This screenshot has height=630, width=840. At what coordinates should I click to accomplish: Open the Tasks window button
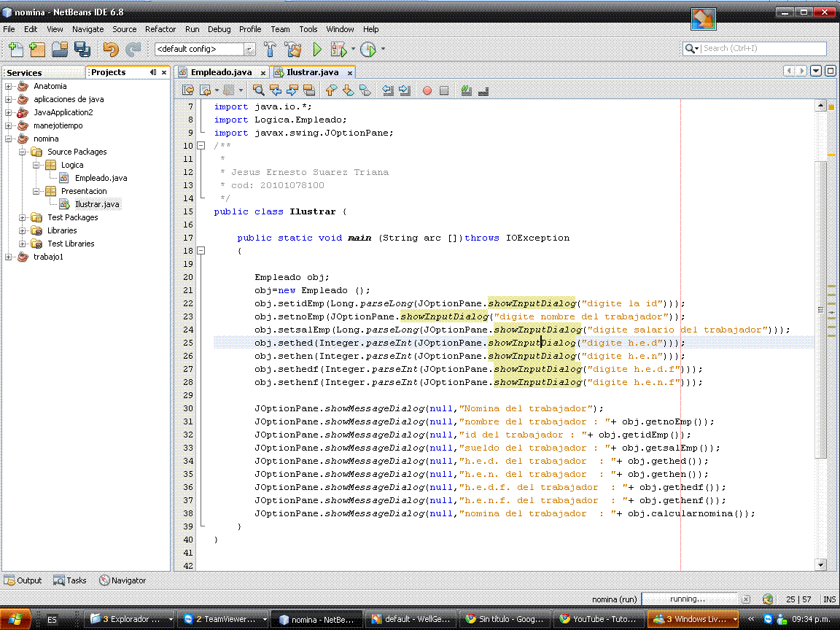[x=70, y=580]
